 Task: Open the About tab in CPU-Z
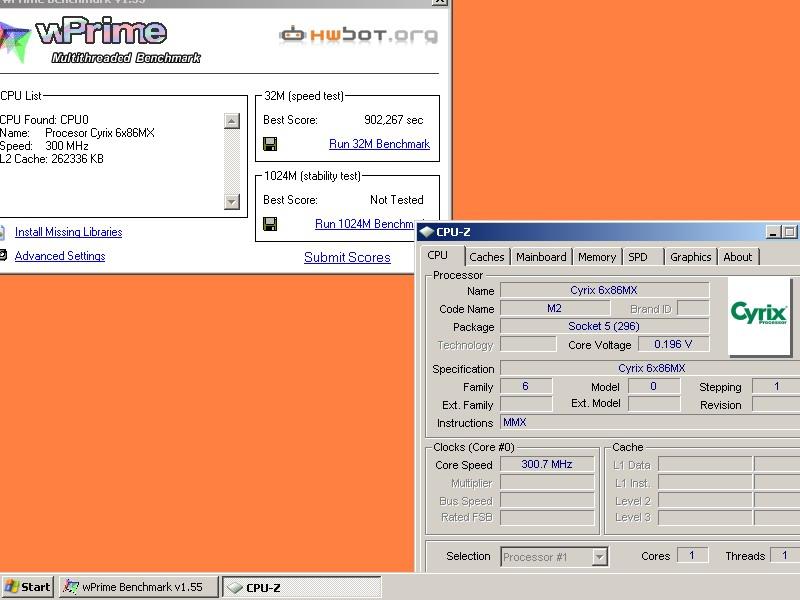click(x=738, y=257)
